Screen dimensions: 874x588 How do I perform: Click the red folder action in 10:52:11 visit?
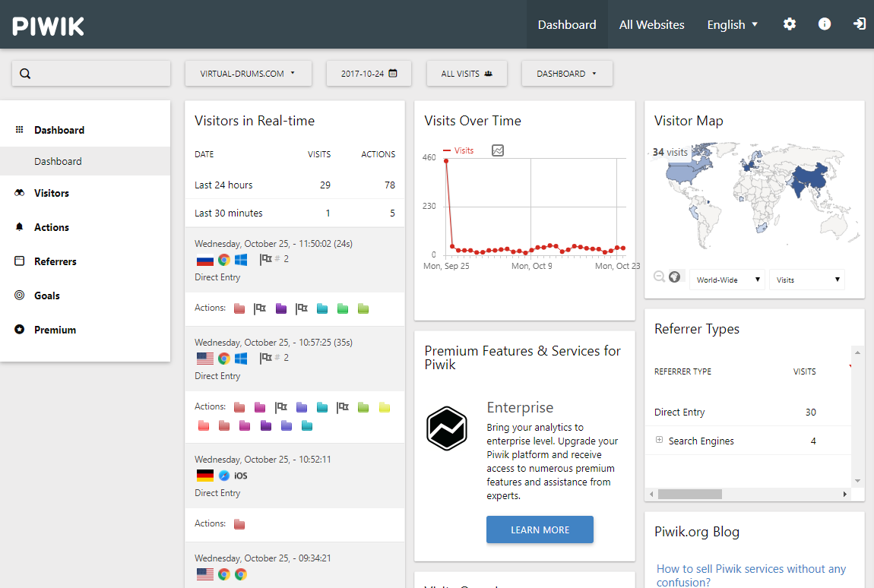(x=239, y=524)
